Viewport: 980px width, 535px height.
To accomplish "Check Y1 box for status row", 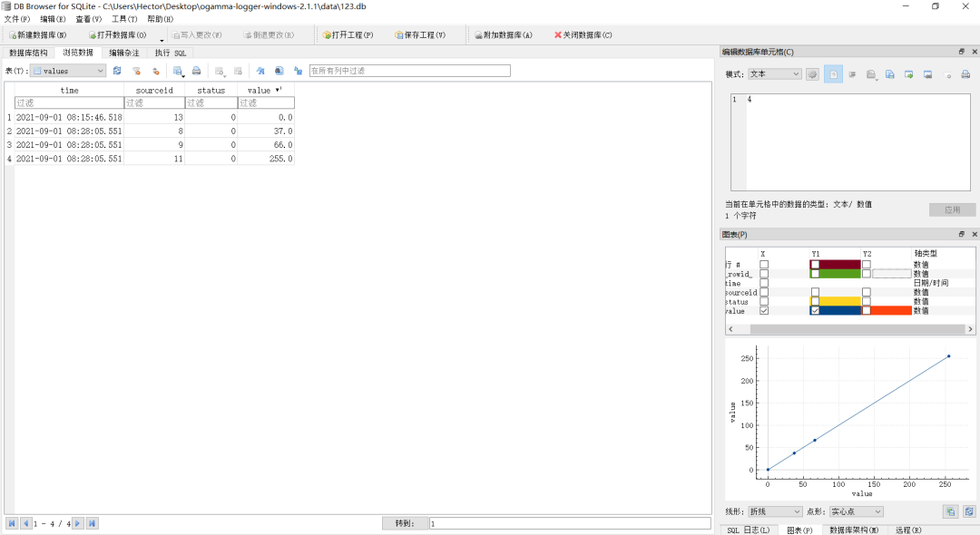I will pyautogui.click(x=815, y=302).
